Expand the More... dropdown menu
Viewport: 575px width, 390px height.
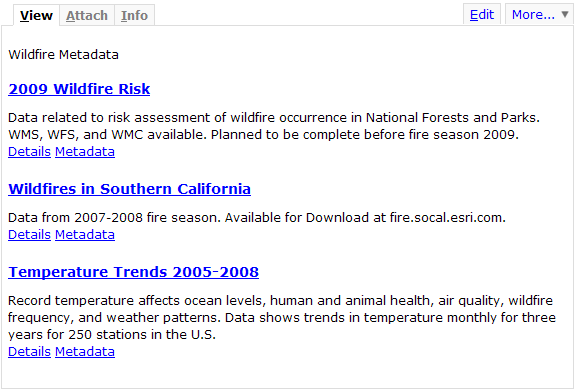pyautogui.click(x=539, y=15)
